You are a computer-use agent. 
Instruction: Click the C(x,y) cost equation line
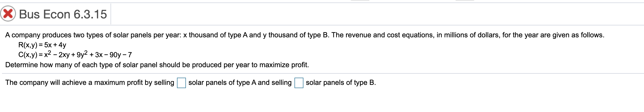[75, 54]
